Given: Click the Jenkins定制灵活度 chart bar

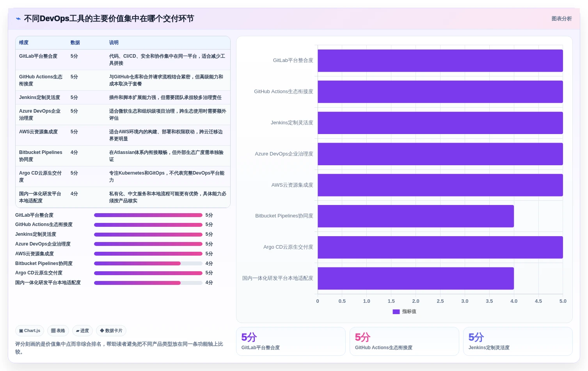Looking at the screenshot, I should coord(440,123).
